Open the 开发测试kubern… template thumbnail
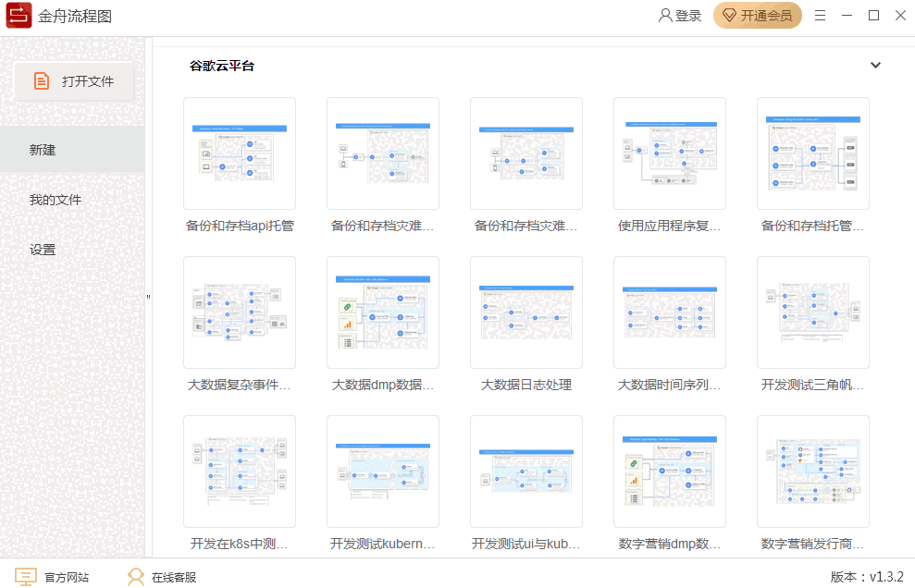Image resolution: width=915 pixels, height=588 pixels. click(x=383, y=472)
